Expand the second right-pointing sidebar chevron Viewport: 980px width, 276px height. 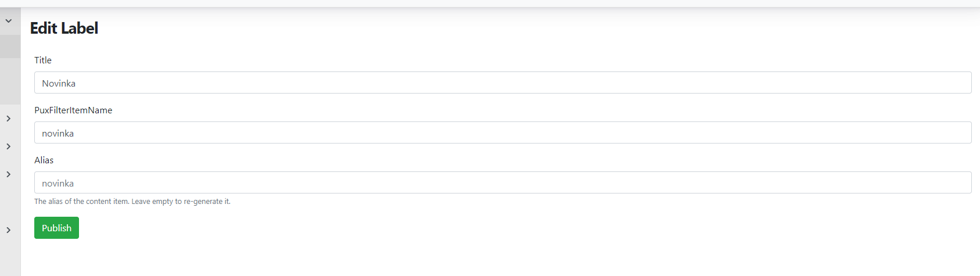[x=9, y=146]
